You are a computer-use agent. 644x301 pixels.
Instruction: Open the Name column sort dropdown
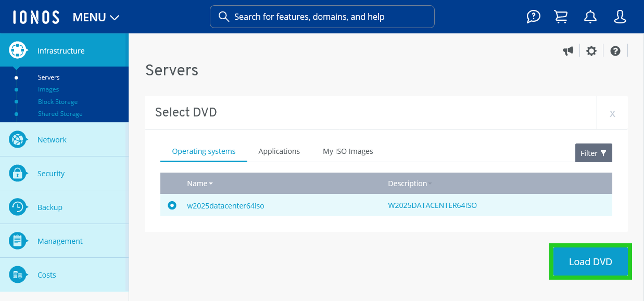[211, 183]
